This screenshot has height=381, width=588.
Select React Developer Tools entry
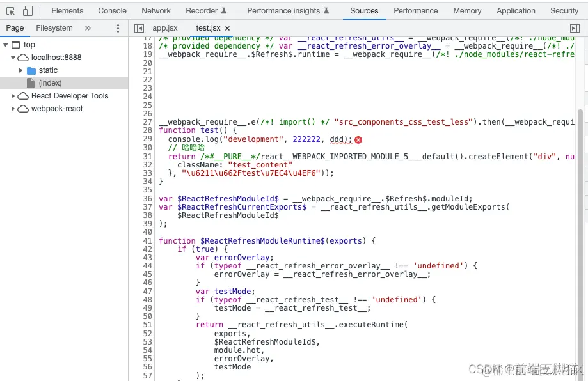(70, 95)
